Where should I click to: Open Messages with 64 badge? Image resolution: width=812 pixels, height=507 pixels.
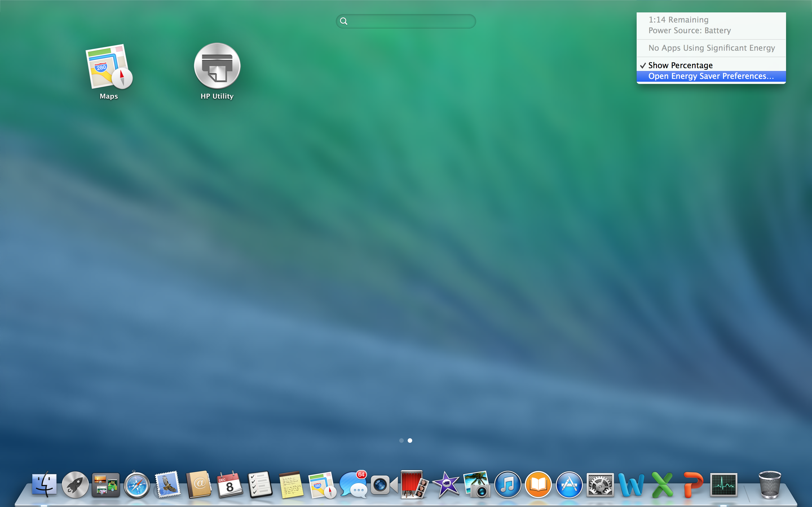(x=352, y=485)
